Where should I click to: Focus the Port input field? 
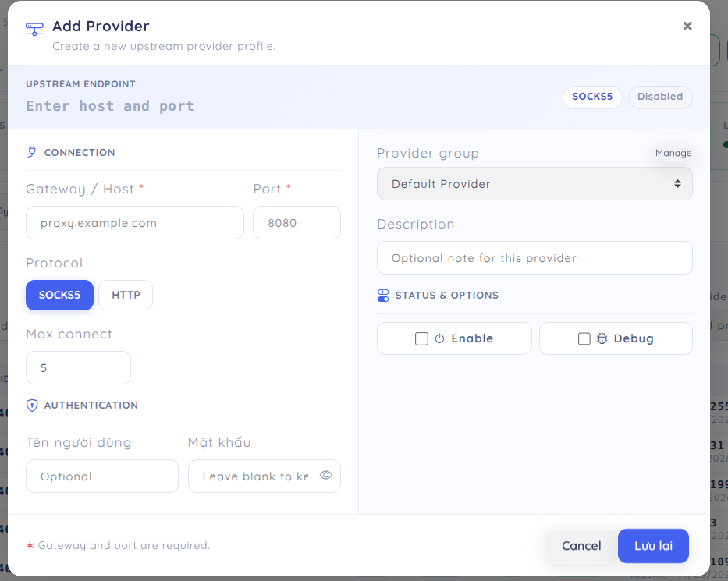(x=297, y=223)
